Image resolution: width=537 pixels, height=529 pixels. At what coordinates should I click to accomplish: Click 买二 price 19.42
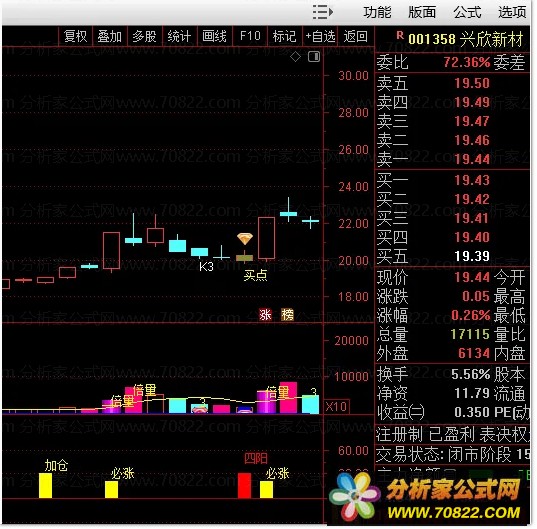tap(472, 199)
